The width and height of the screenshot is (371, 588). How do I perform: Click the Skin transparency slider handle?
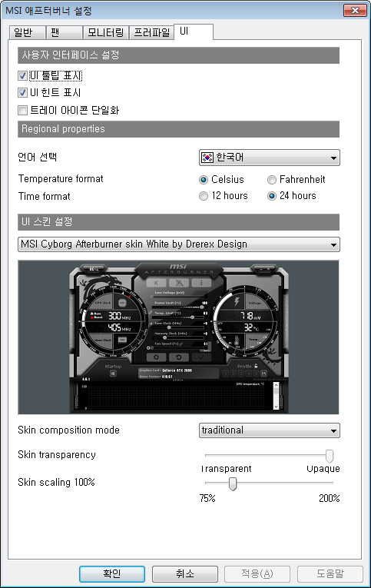(329, 456)
